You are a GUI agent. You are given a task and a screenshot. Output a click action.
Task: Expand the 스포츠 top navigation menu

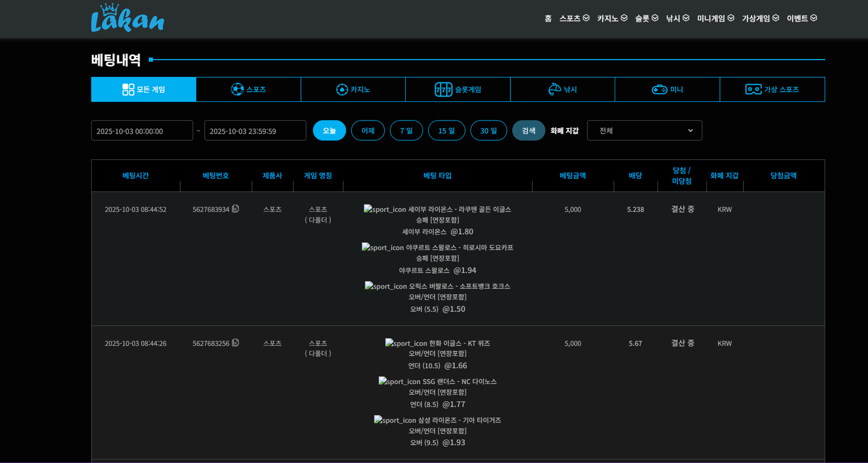574,18
